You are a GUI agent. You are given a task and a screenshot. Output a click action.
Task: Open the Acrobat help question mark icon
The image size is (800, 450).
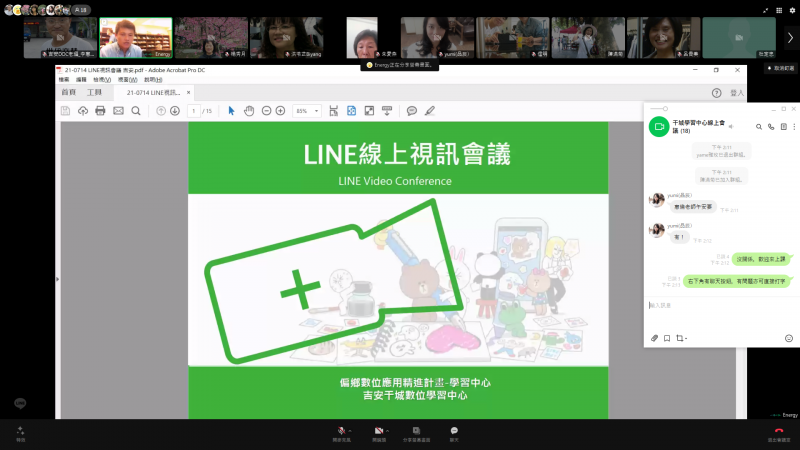point(716,93)
